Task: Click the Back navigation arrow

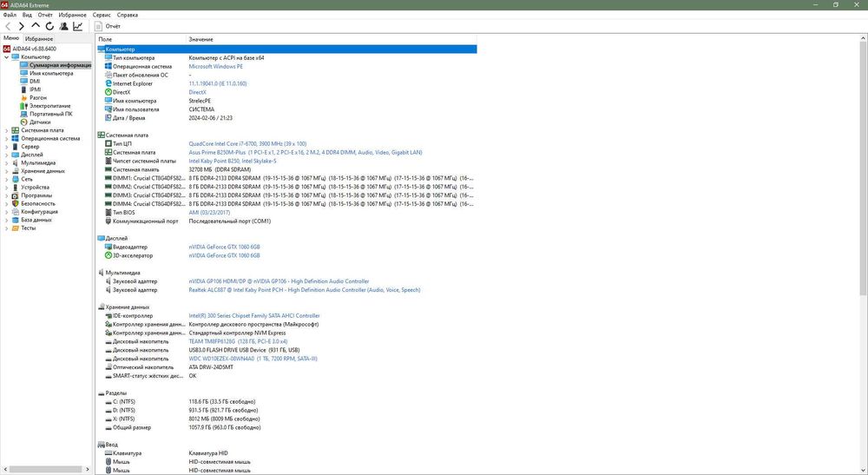Action: (8, 26)
